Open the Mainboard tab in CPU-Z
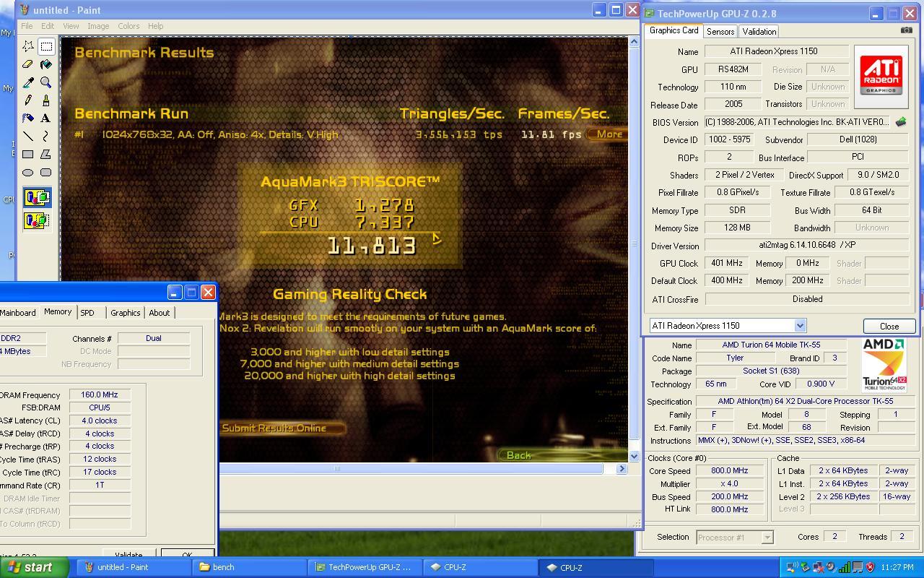 click(x=18, y=313)
